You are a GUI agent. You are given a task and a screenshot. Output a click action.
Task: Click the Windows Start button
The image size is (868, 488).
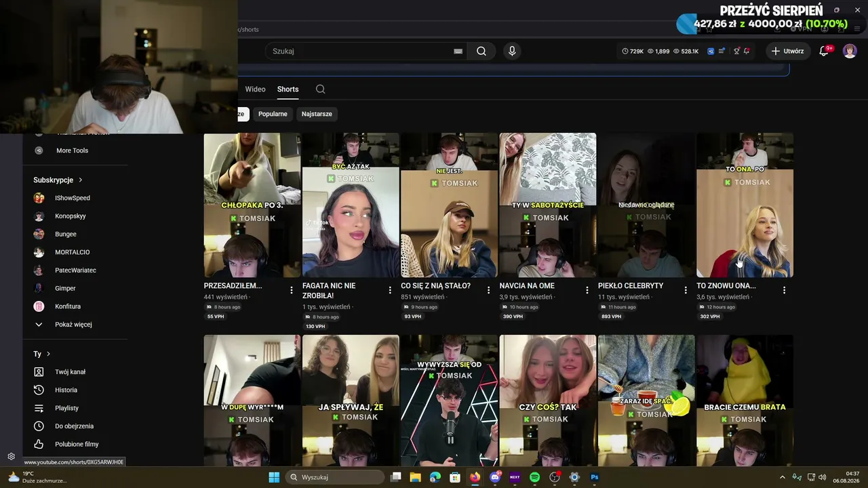(x=274, y=477)
